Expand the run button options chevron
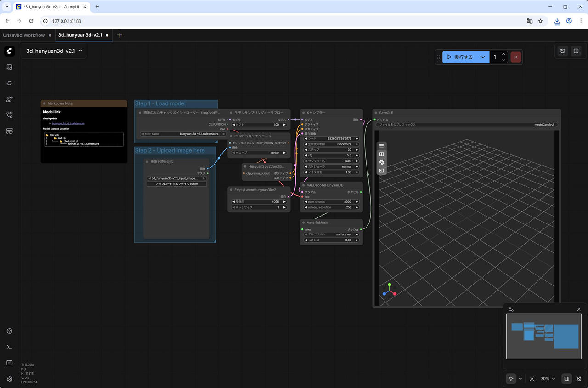This screenshot has height=388, width=588. point(482,57)
